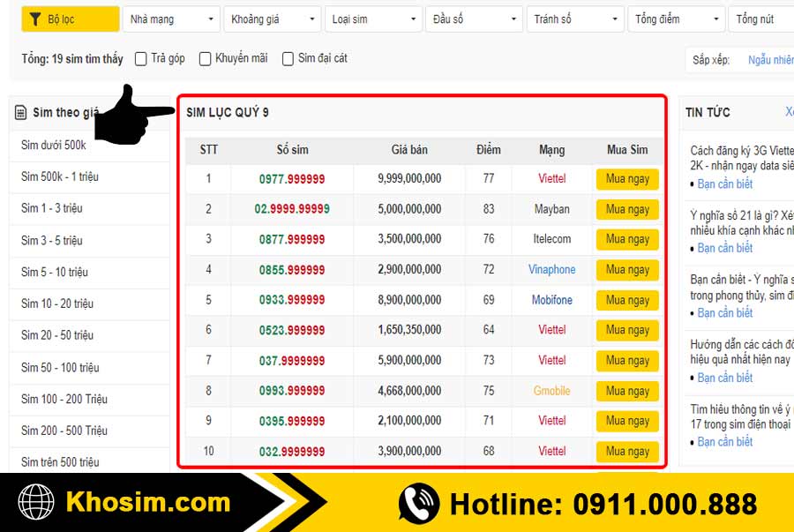
Task: Click the list icon beside Sim theo giá
Action: pos(21,111)
